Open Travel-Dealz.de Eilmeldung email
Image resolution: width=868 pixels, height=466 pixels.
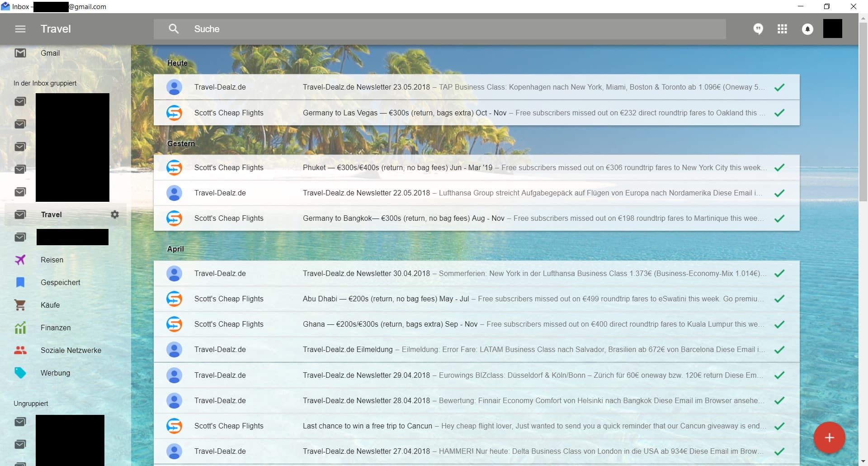click(476, 349)
